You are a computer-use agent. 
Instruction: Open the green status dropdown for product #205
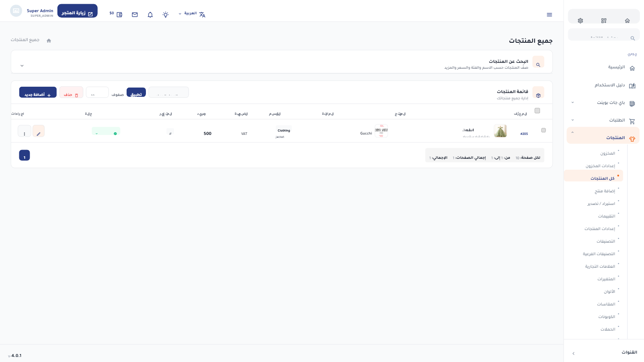[106, 131]
